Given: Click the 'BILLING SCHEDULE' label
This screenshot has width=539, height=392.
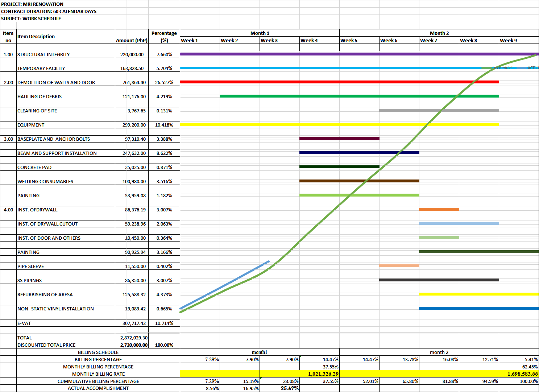Looking at the screenshot, I should pos(98,352).
